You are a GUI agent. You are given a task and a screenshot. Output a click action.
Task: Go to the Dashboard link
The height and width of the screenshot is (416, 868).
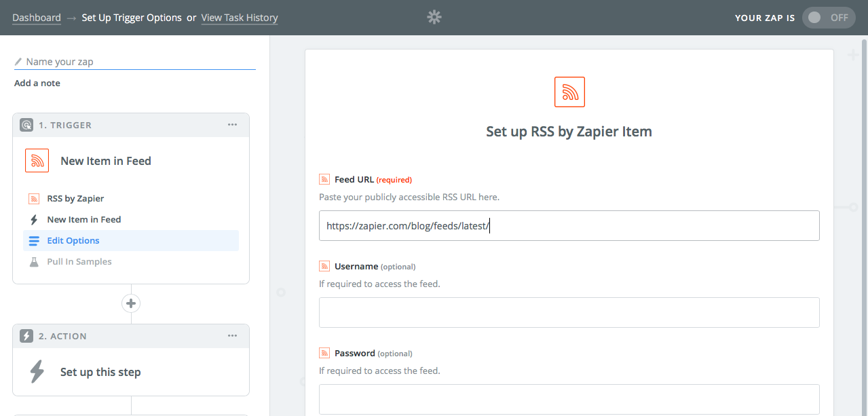pyautogui.click(x=37, y=18)
